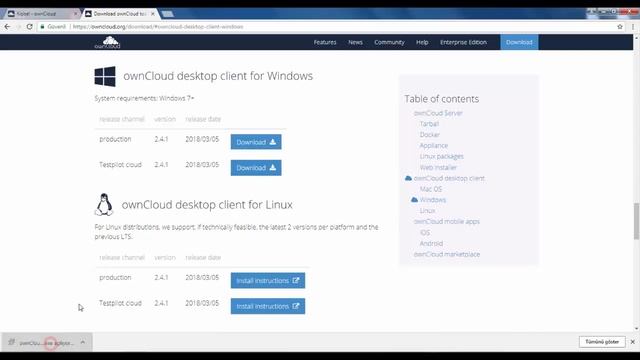640x360 pixels.
Task: Close the first ownCloud tab
Action: (76, 14)
